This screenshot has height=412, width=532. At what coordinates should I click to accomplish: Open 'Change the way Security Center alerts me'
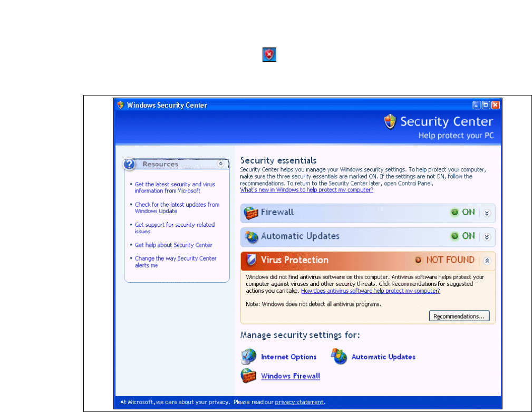pos(176,262)
